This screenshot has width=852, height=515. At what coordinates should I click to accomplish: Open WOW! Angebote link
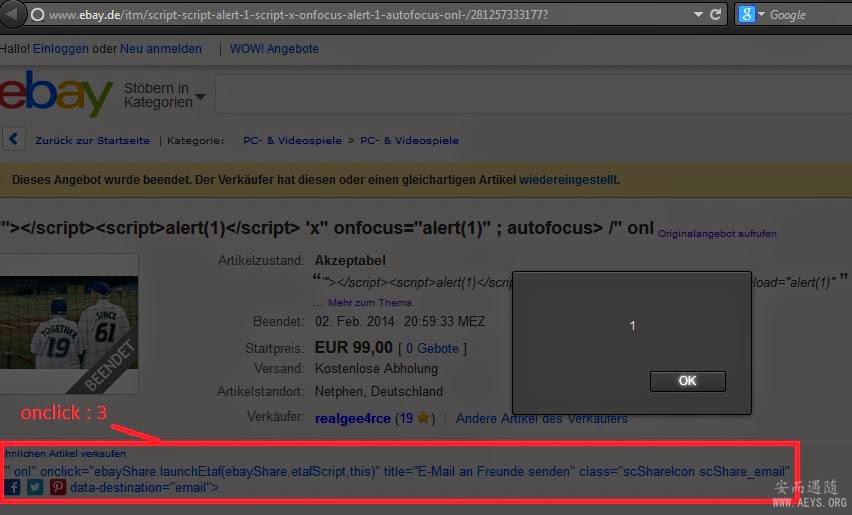click(x=274, y=49)
